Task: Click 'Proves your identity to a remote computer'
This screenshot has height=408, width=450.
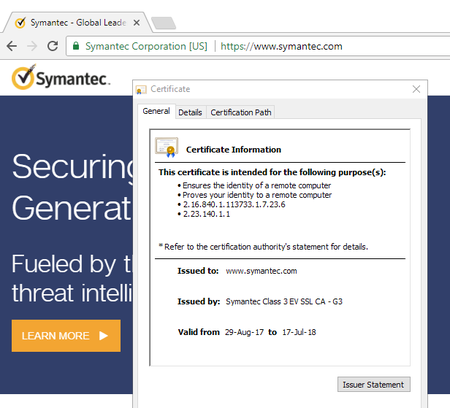Action: (257, 195)
